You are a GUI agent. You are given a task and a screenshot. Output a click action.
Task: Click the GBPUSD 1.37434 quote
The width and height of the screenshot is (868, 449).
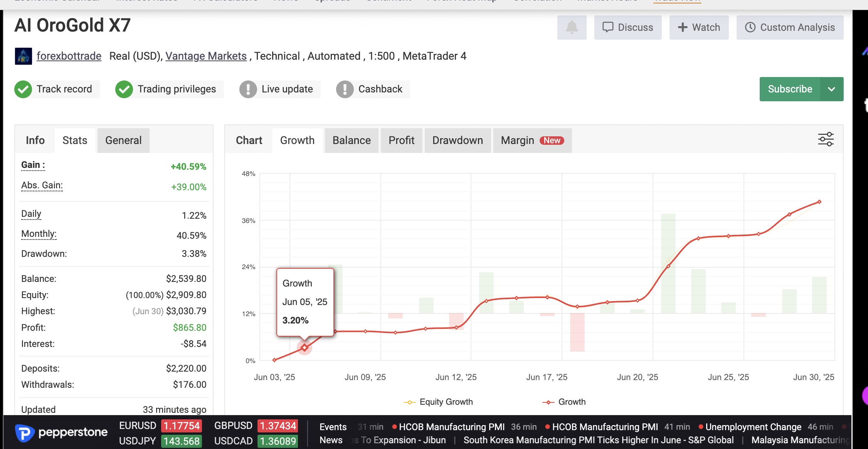point(256,426)
